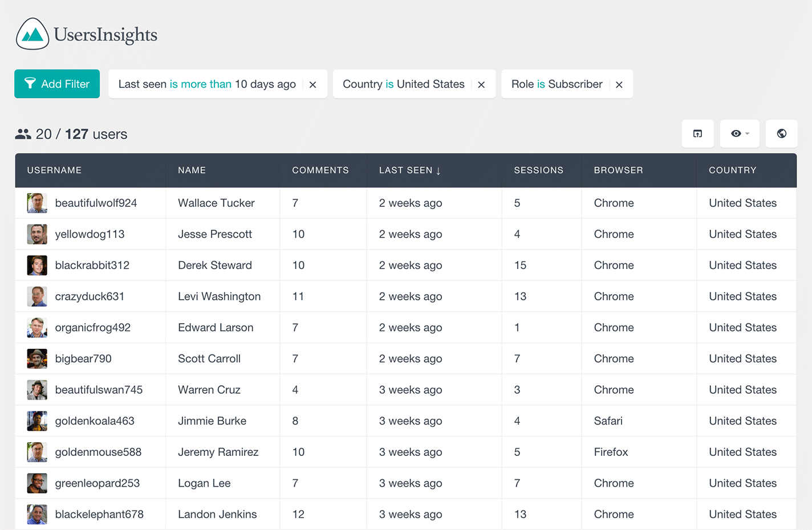
Task: Select the name Scott Carroll
Action: pos(209,358)
